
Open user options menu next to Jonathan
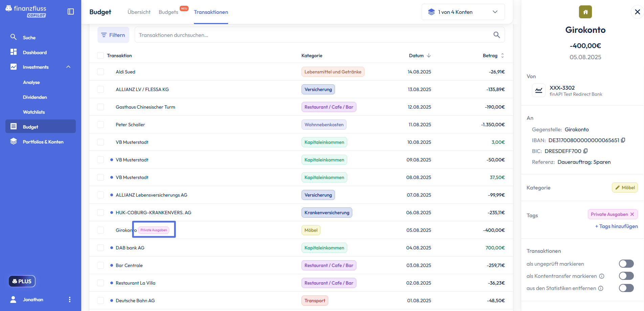coord(70,299)
